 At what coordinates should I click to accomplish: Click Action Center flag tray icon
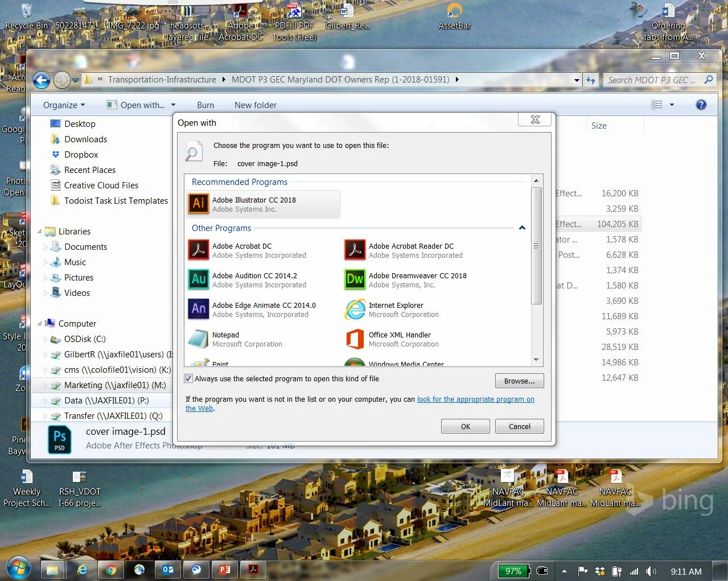pyautogui.click(x=582, y=571)
